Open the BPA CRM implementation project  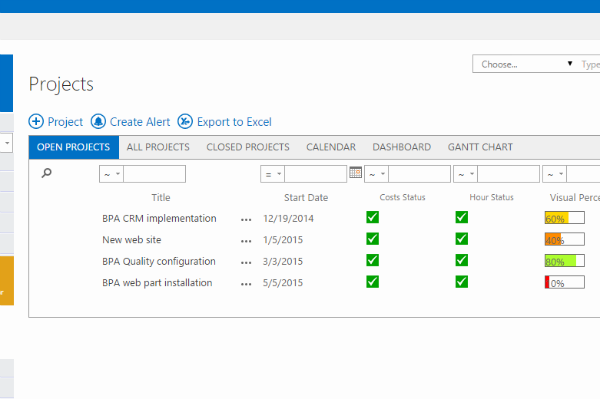[159, 218]
